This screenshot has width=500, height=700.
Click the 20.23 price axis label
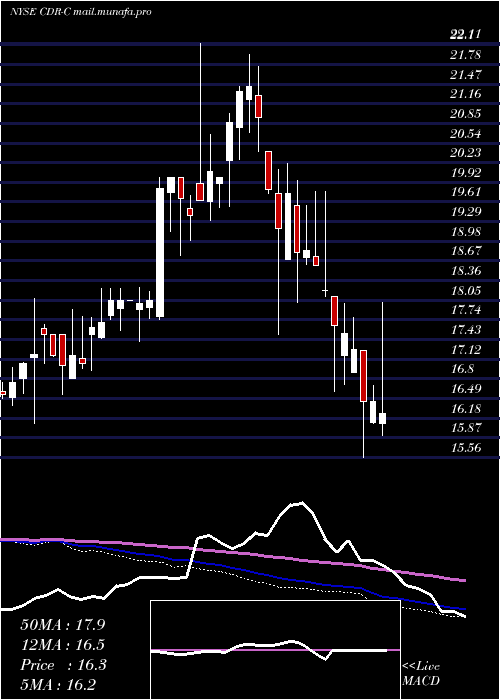click(466, 153)
